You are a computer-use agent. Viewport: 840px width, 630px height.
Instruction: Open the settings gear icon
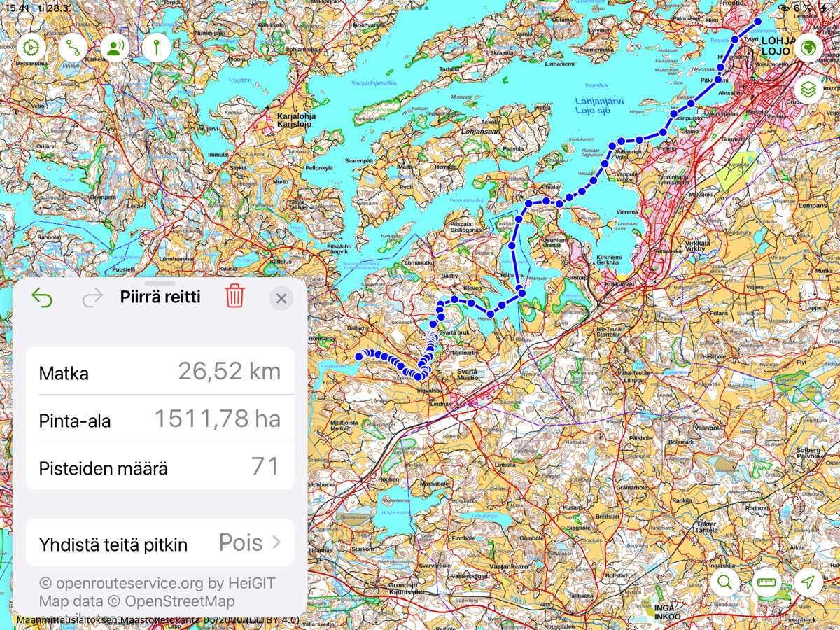31,48
